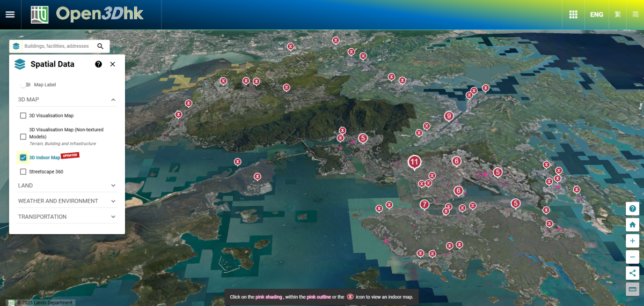This screenshot has width=644, height=306.
Task: Zoom in with the plus button
Action: click(633, 241)
